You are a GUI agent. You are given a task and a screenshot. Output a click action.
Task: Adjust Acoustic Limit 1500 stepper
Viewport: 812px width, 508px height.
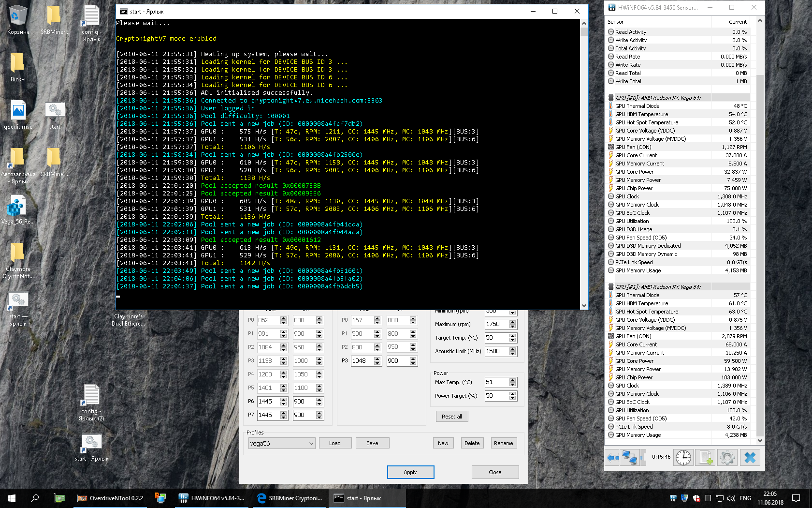(x=513, y=351)
